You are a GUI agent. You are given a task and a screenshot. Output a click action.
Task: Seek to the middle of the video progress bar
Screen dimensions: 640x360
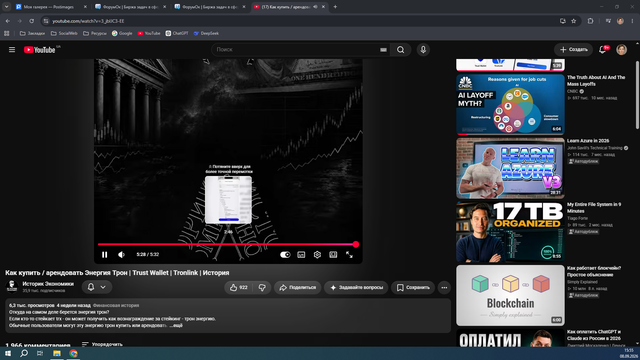click(227, 244)
